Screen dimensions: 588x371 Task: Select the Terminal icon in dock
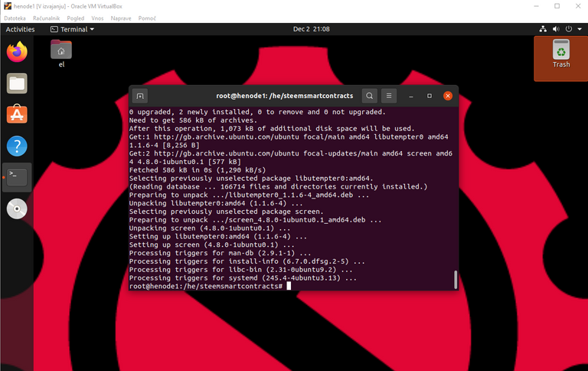(17, 177)
